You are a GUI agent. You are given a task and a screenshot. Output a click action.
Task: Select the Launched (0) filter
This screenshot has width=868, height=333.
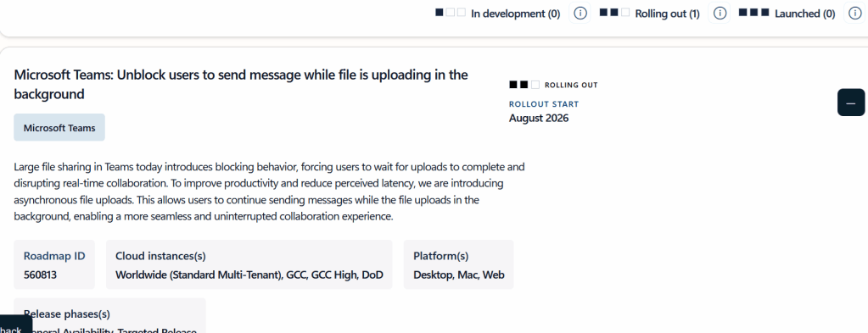point(787,14)
